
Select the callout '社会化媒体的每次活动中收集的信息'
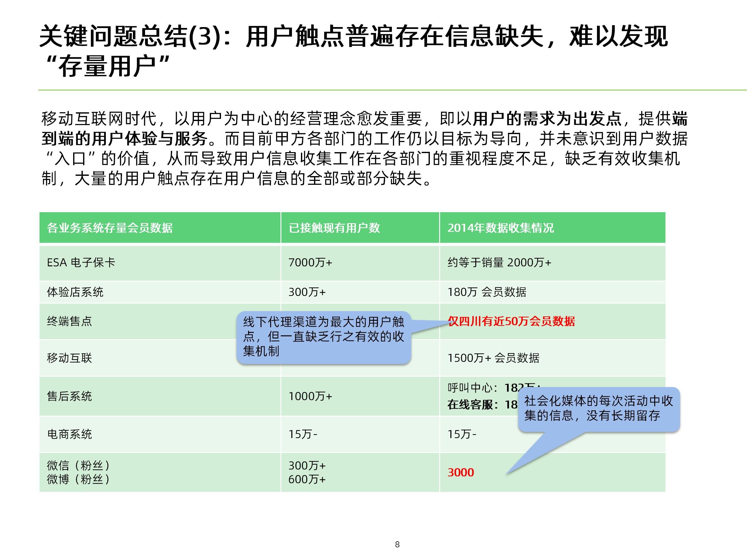click(599, 409)
